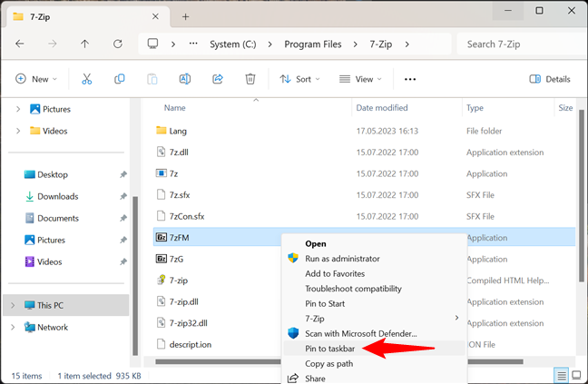Image resolution: width=588 pixels, height=384 pixels.
Task: Refresh the folder view
Action: click(x=118, y=44)
